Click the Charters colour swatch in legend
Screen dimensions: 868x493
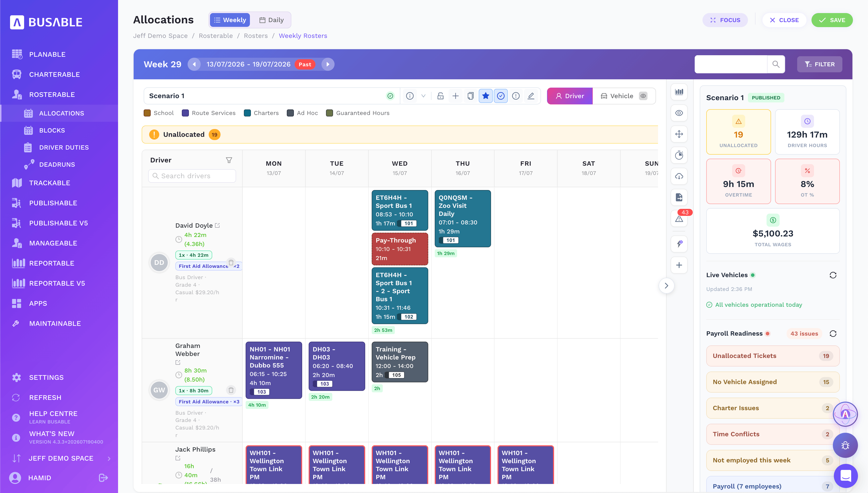[x=247, y=113]
